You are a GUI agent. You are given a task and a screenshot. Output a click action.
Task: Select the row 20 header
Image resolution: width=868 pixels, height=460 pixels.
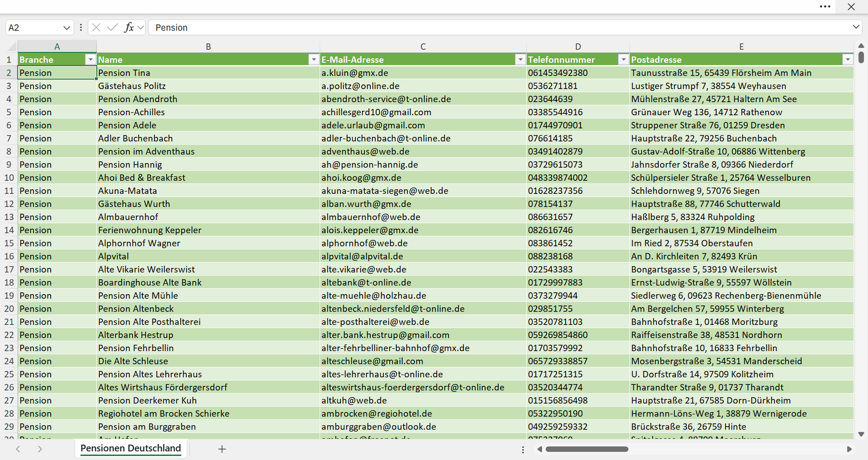9,309
